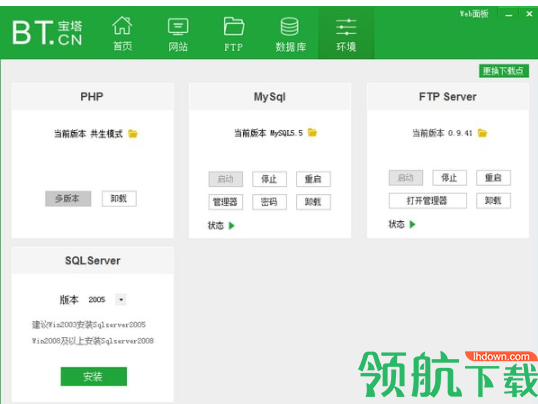
Task: Click the green 安装 install button
Action: pos(94,377)
